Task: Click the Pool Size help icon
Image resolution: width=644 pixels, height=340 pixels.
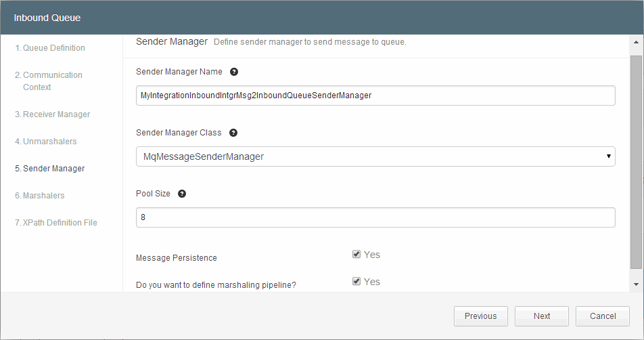Action: tap(182, 194)
